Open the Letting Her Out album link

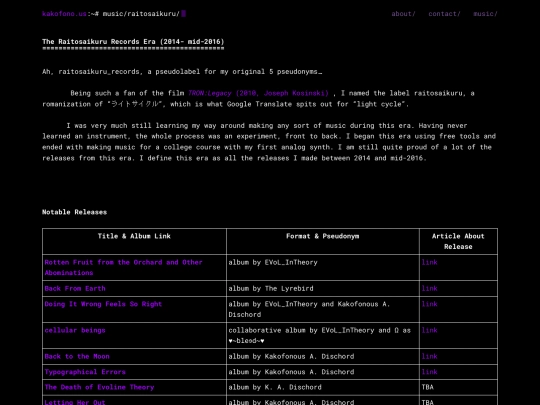(75, 402)
